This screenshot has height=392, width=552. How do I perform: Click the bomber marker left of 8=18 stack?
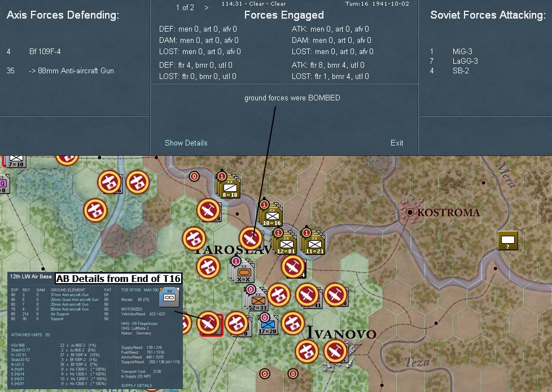(208, 210)
